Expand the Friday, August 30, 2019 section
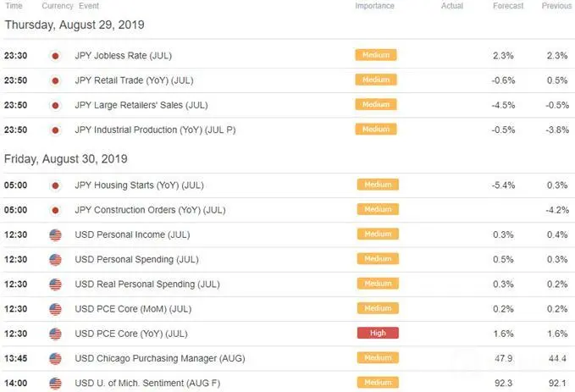 (x=66, y=159)
